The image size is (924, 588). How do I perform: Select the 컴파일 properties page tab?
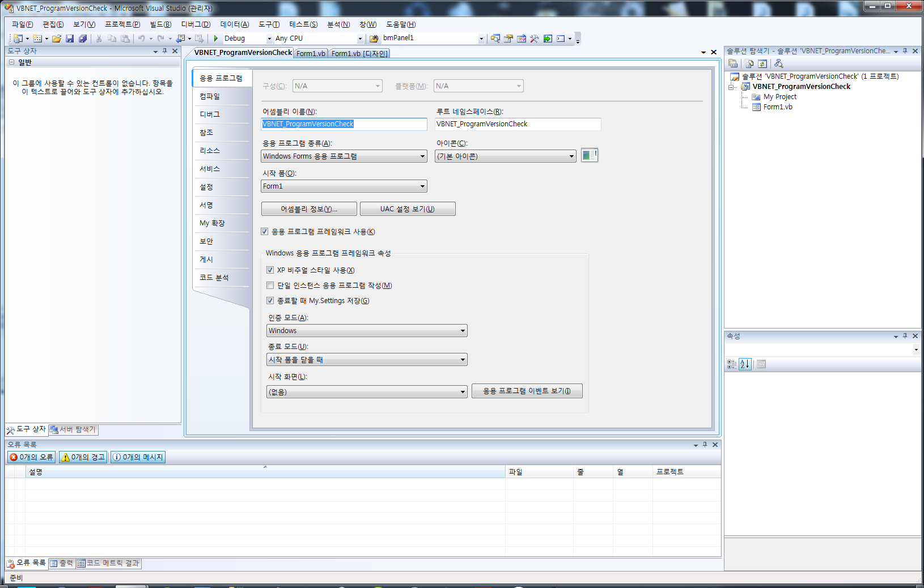tap(221, 96)
